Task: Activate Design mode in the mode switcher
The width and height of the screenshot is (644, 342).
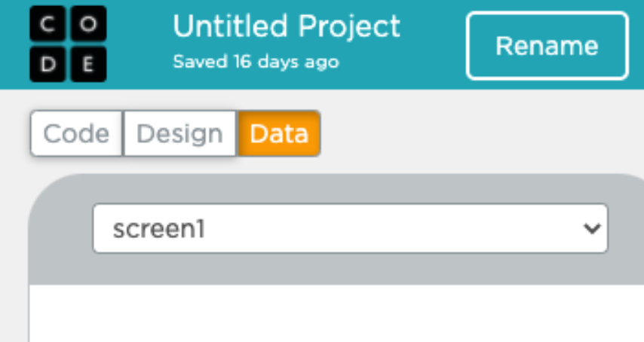Action: [180, 133]
